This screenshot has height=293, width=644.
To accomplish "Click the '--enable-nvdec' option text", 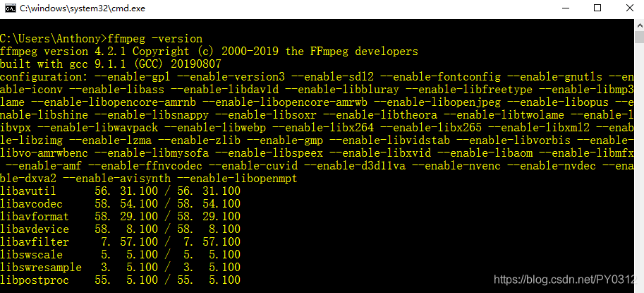I will pos(551,166).
